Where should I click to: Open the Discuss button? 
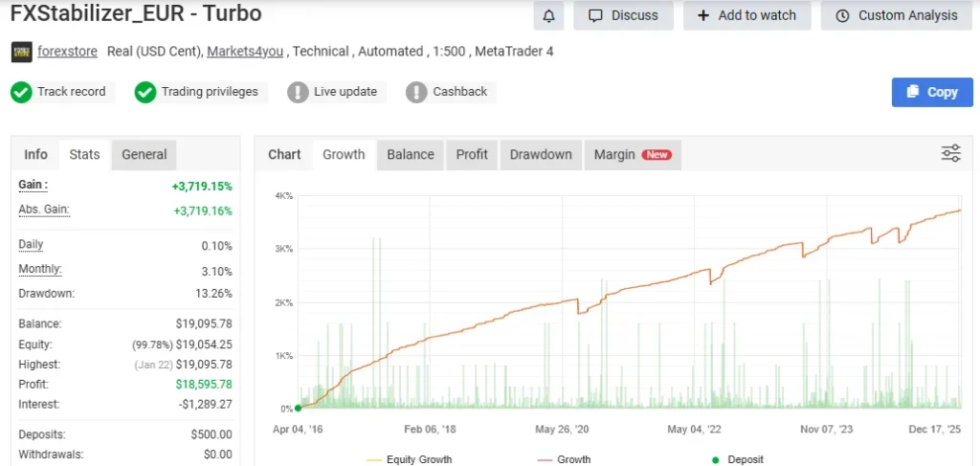[x=624, y=15]
